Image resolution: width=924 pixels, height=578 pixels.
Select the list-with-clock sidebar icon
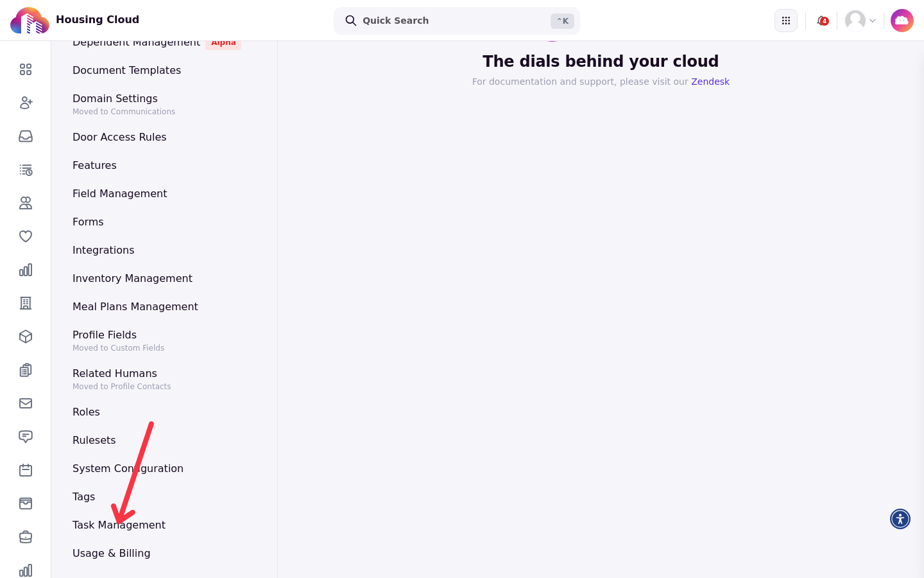[26, 170]
